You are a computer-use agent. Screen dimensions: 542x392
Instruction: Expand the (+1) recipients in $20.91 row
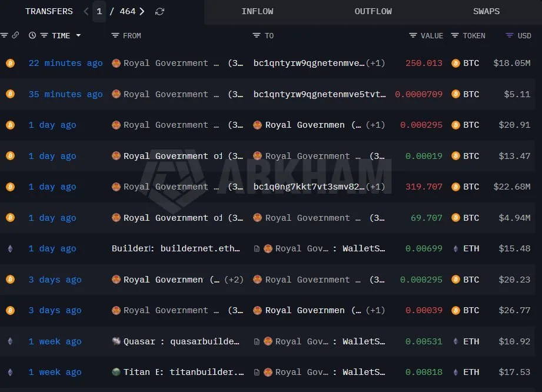point(375,125)
